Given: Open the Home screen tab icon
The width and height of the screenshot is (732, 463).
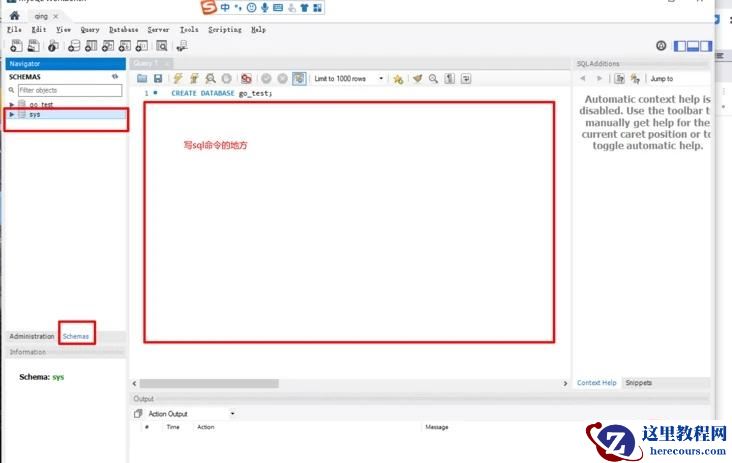Looking at the screenshot, I should (x=14, y=16).
